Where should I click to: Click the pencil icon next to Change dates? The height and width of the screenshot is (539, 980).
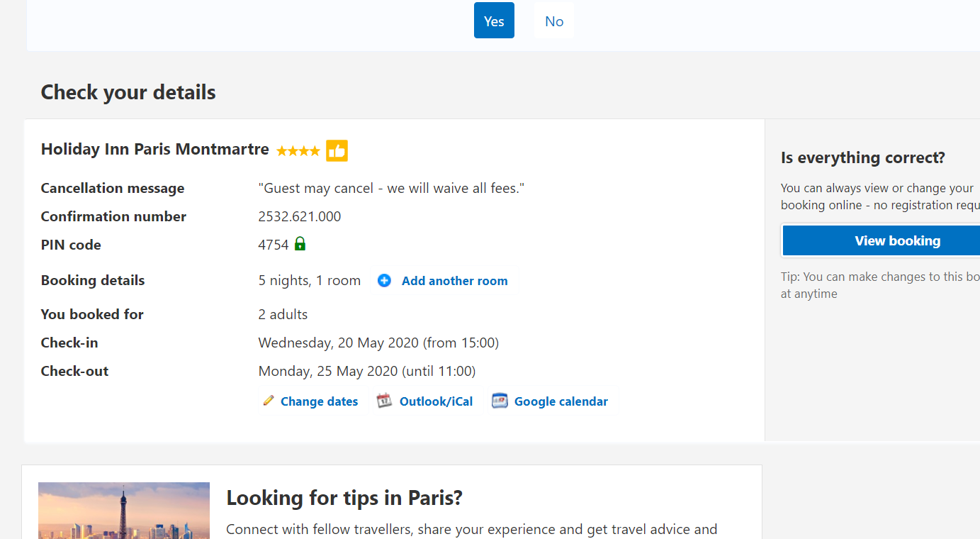(x=268, y=401)
